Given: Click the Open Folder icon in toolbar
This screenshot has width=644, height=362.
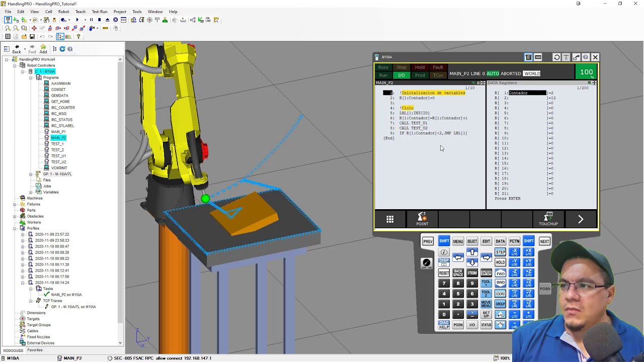Looking at the screenshot, I should (24, 37).
